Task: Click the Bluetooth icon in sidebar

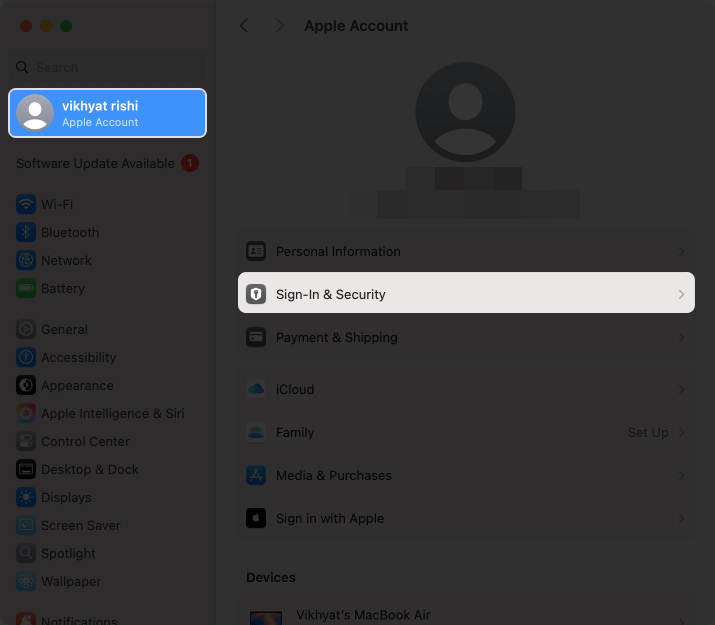Action: [x=26, y=232]
